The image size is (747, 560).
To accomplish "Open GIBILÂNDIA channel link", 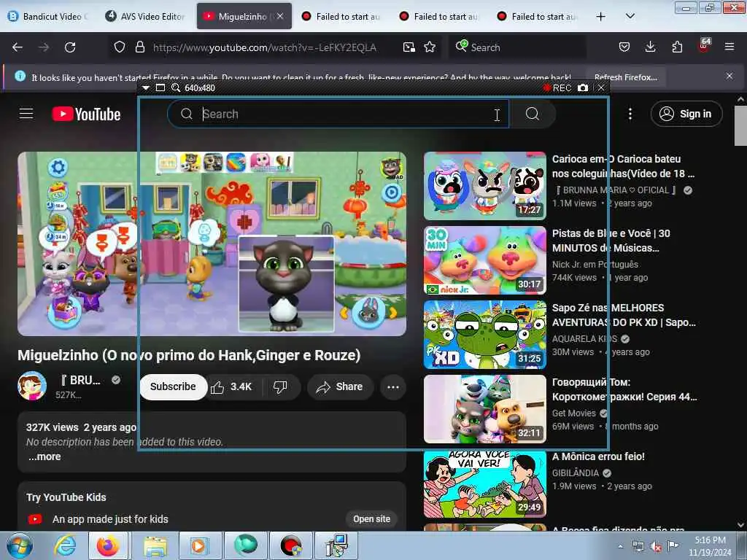I will 576,472.
